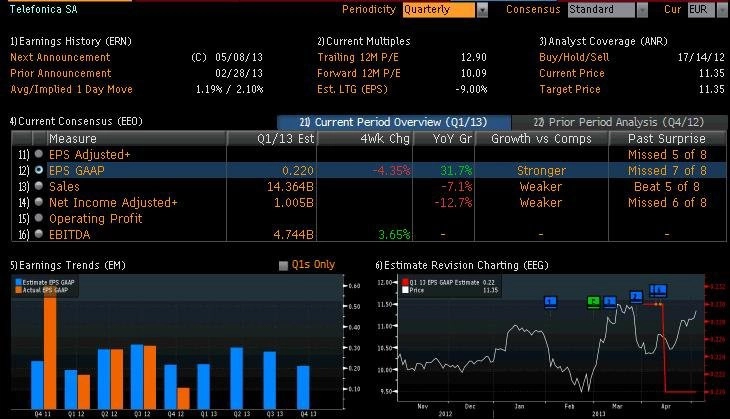Open the Periodicity dropdown arrow beside Quarterly
This screenshot has width=730, height=419.
click(482, 10)
